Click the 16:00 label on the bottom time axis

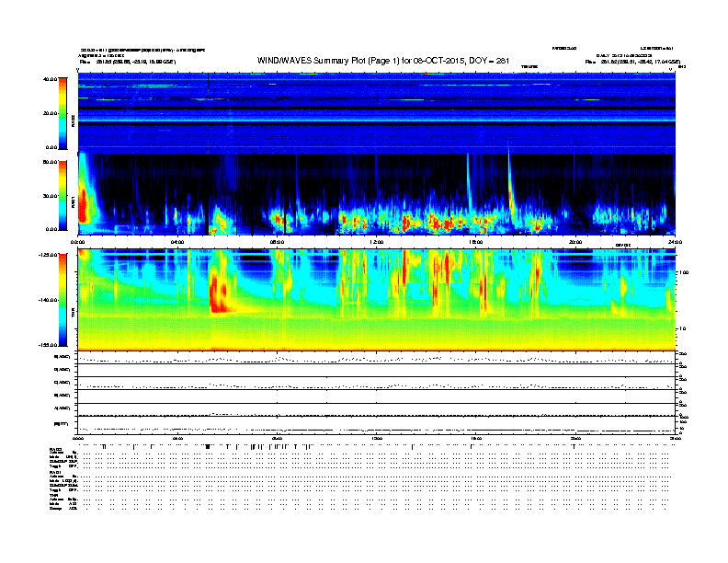pos(476,439)
